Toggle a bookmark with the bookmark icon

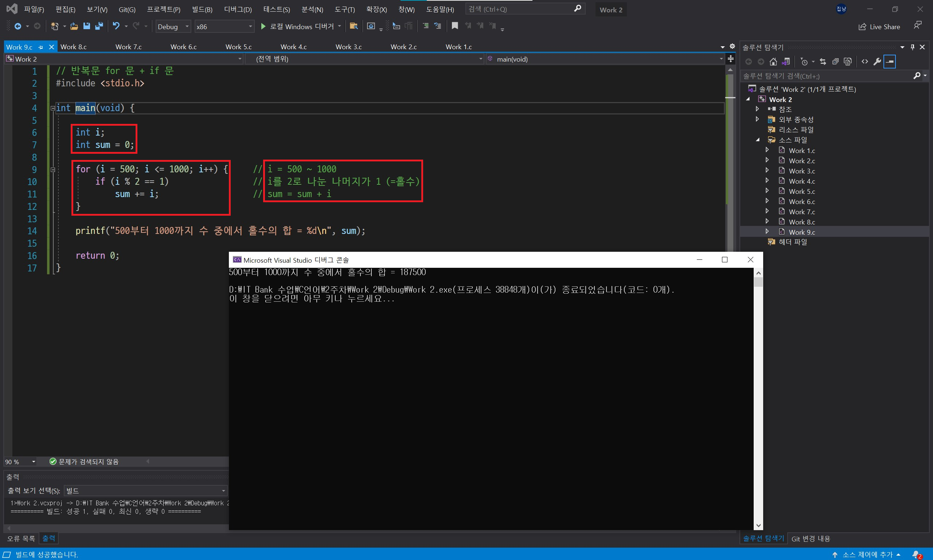pyautogui.click(x=455, y=26)
